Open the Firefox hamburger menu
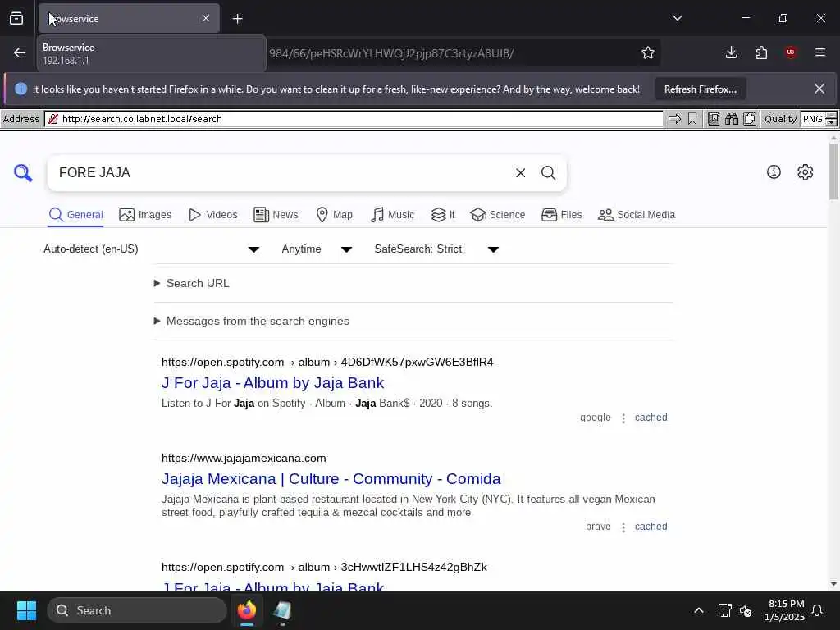This screenshot has width=840, height=630. pos(820,52)
